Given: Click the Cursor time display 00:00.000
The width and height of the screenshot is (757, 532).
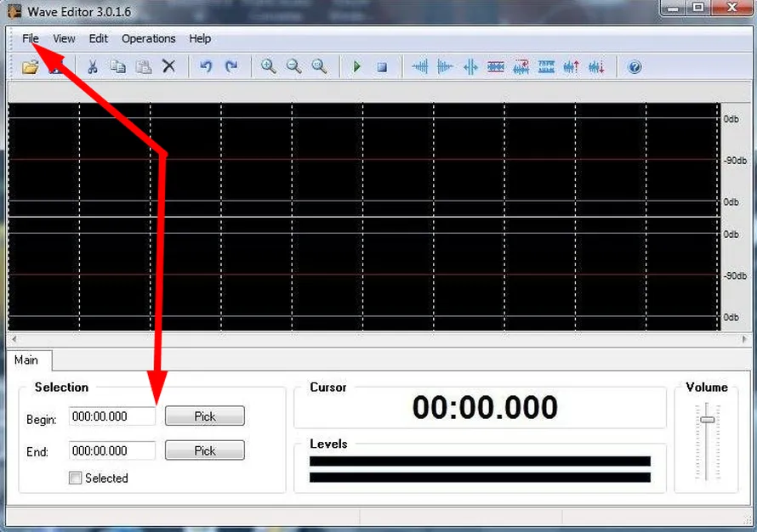Looking at the screenshot, I should pos(485,407).
